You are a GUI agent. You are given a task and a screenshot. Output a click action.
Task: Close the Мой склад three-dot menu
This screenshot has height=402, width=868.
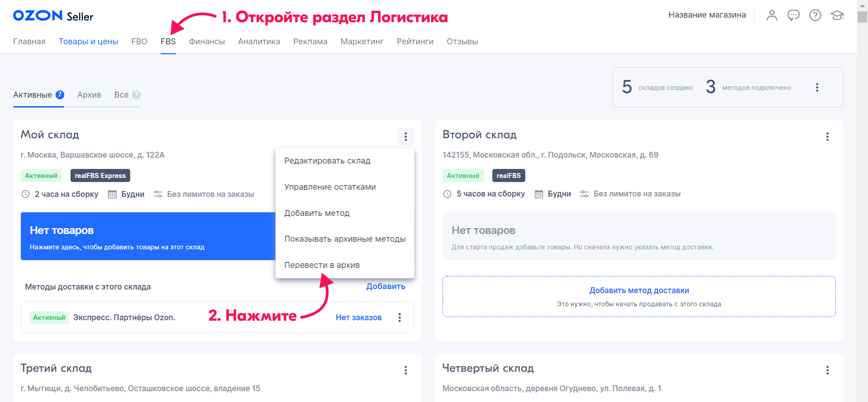point(406,136)
